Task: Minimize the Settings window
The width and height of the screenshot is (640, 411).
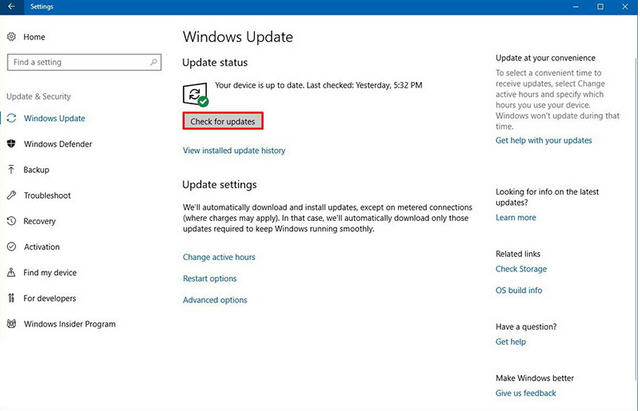Action: 576,7
